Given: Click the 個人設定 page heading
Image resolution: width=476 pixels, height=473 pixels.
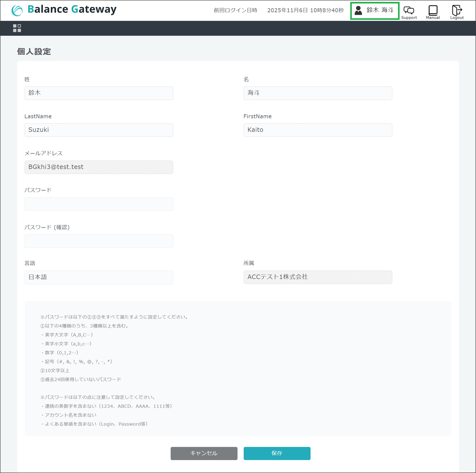Looking at the screenshot, I should (34, 52).
